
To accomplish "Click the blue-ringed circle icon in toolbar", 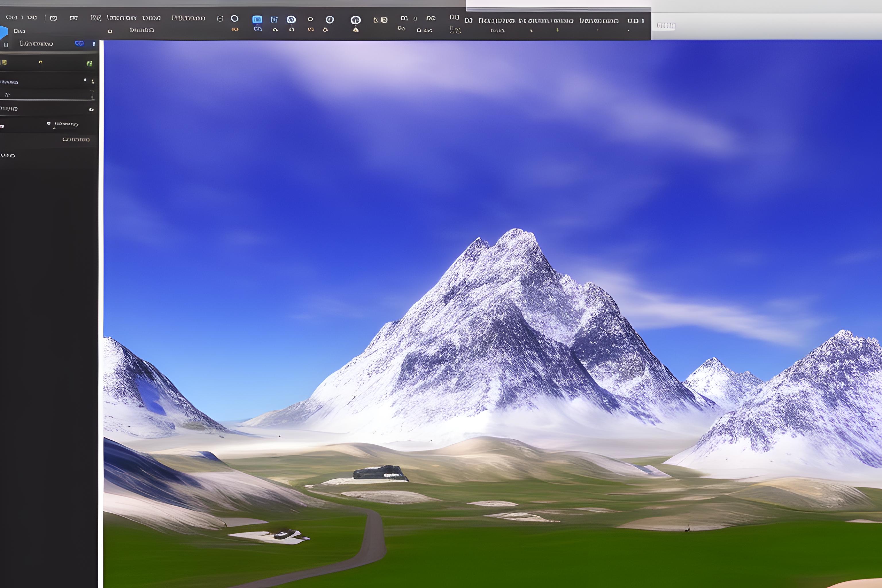I will pyautogui.click(x=291, y=20).
